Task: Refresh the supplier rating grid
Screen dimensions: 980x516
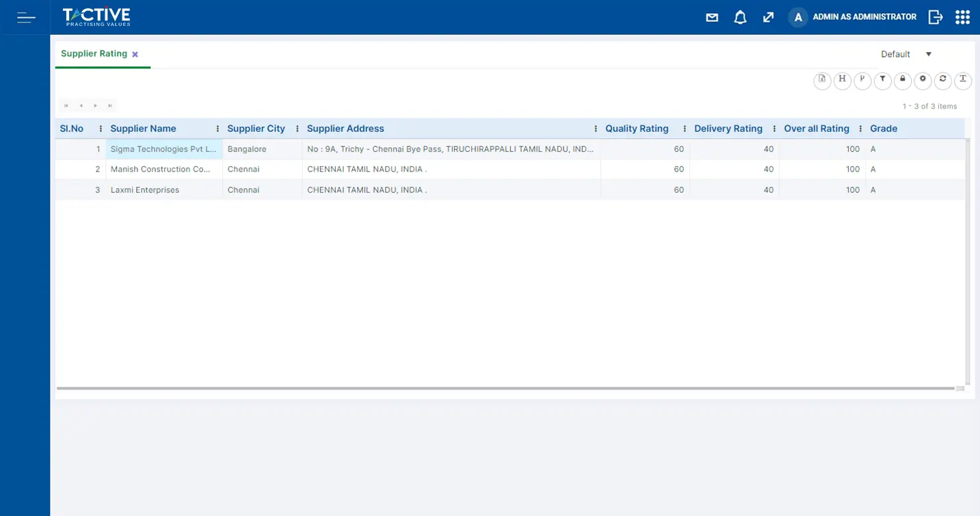Action: 943,80
